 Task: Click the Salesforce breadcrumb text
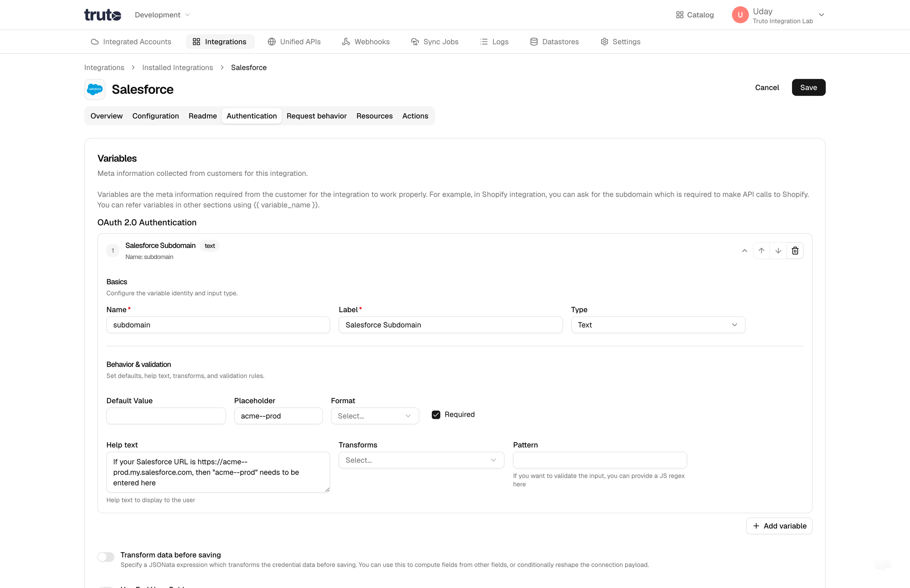(x=249, y=68)
